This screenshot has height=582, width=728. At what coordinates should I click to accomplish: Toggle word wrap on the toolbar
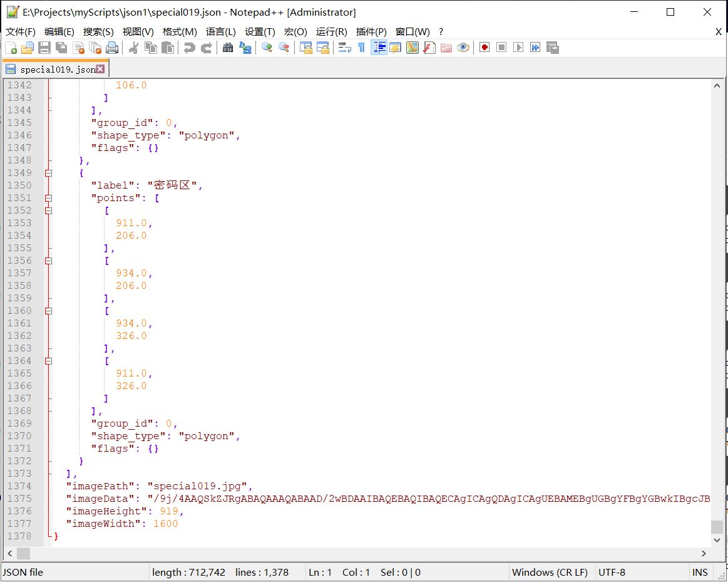pos(346,47)
